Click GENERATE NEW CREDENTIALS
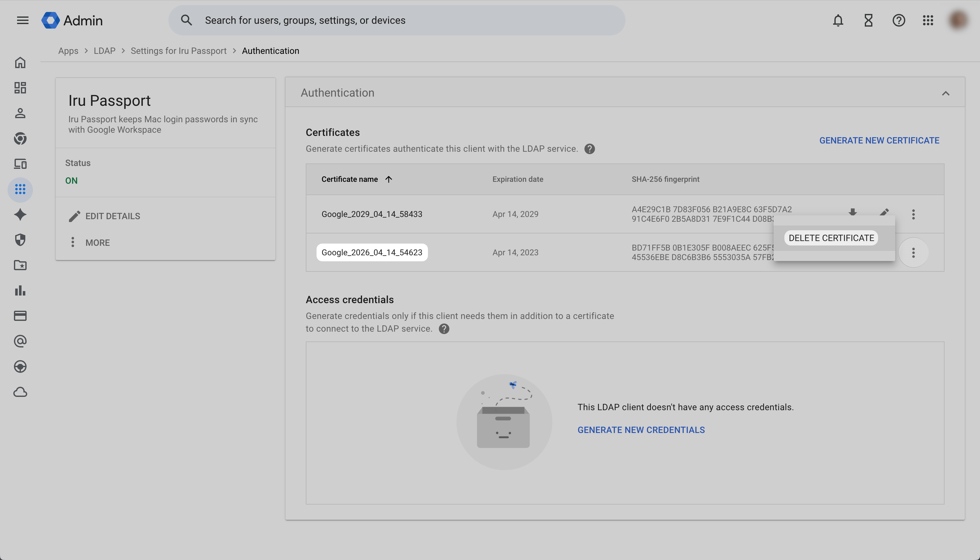Viewport: 980px width, 560px height. pyautogui.click(x=641, y=430)
